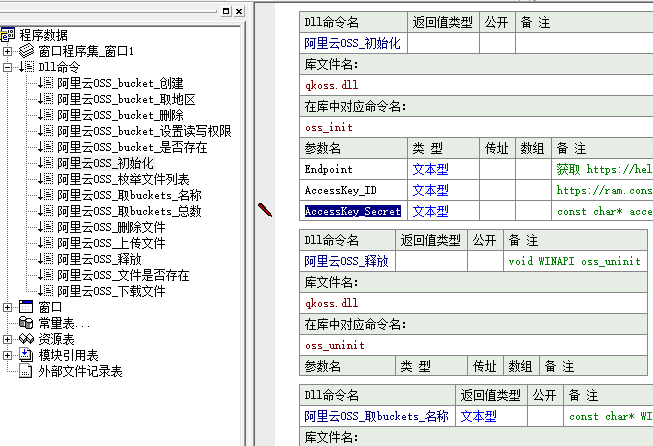The image size is (653, 446).
Task: Click icon beside 阿里云OSS_bucket_删除
Action: point(46,115)
